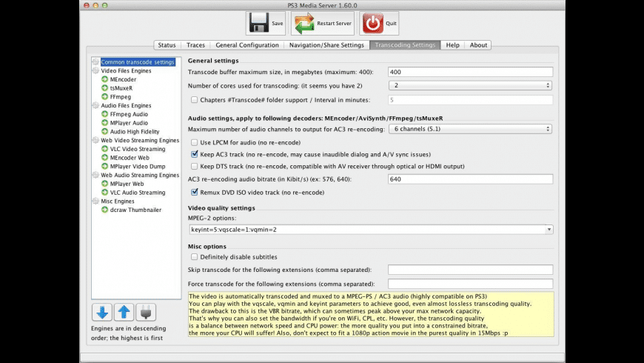The height and width of the screenshot is (363, 644).
Task: Open audio channels 6 channels (5.1) dropdown
Action: [470, 129]
